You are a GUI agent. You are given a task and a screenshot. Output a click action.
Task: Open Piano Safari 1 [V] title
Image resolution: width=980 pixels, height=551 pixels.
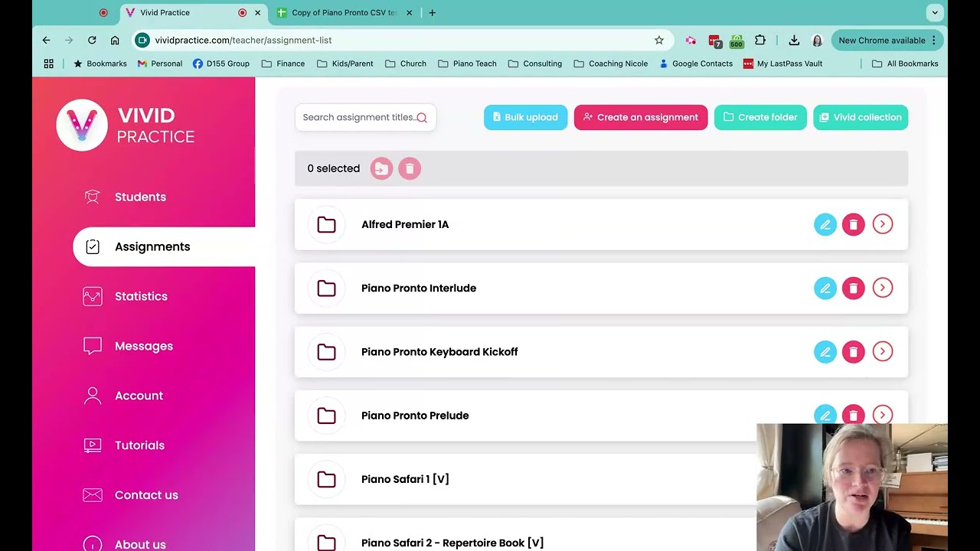tap(405, 479)
